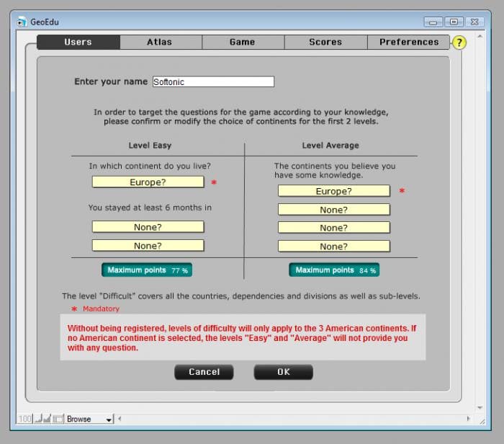The image size is (504, 444).
Task: Switch to the Users tab
Action: coord(78,42)
